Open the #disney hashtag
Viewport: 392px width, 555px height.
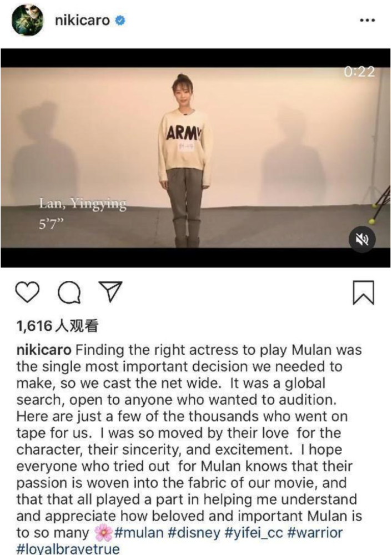pos(194,533)
